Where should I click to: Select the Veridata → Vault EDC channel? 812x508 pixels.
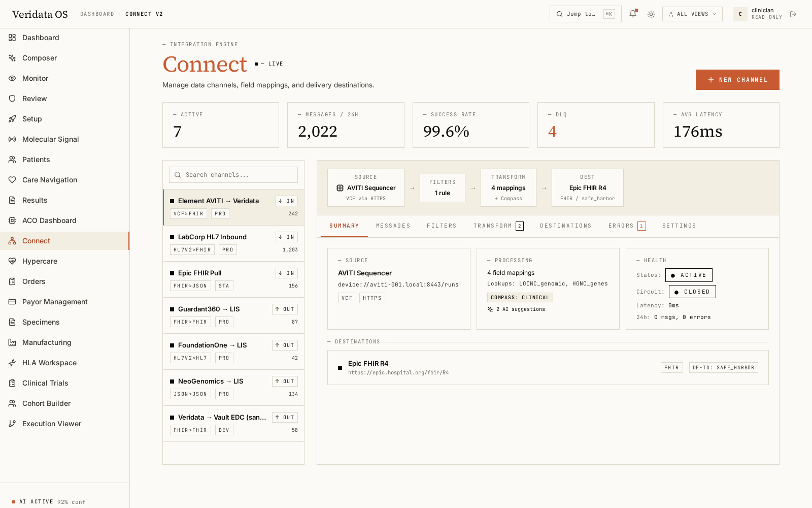pos(233,424)
